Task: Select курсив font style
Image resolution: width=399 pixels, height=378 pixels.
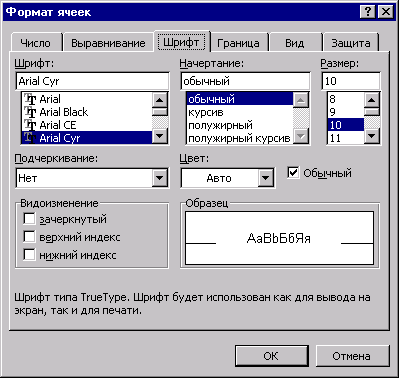Action: (240, 112)
